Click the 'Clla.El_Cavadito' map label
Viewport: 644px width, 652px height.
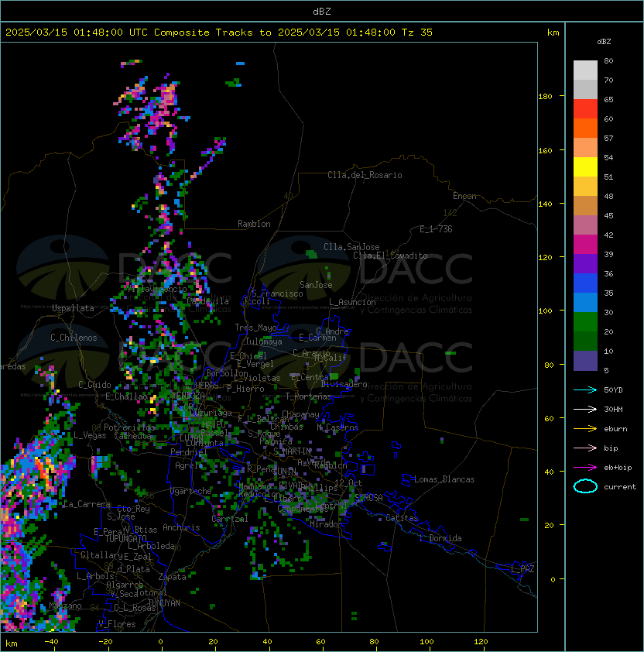[390, 256]
